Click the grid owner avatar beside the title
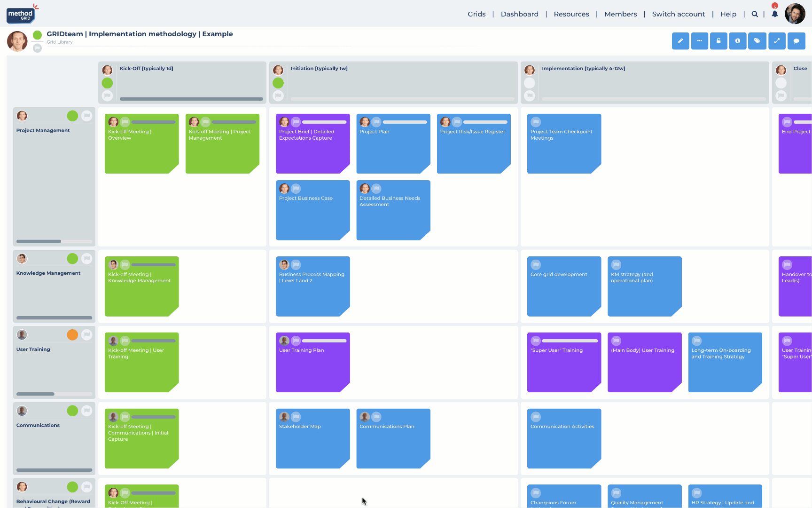The height and width of the screenshot is (508, 812). point(17,41)
